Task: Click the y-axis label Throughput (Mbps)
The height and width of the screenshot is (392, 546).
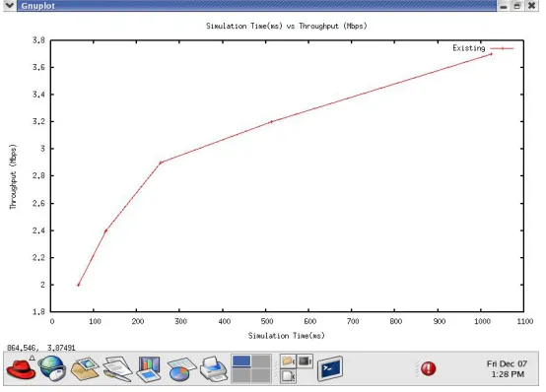Action: [x=13, y=176]
